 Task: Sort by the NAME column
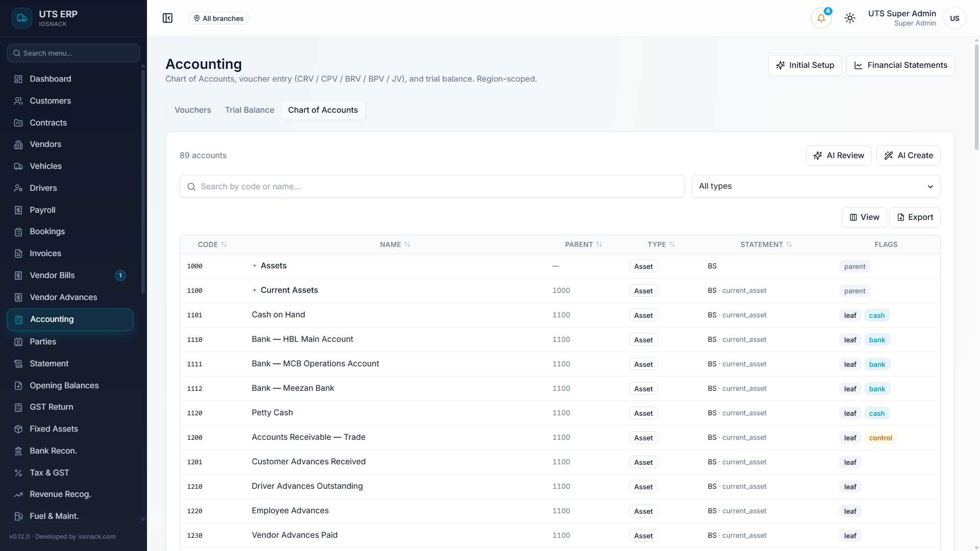(395, 244)
